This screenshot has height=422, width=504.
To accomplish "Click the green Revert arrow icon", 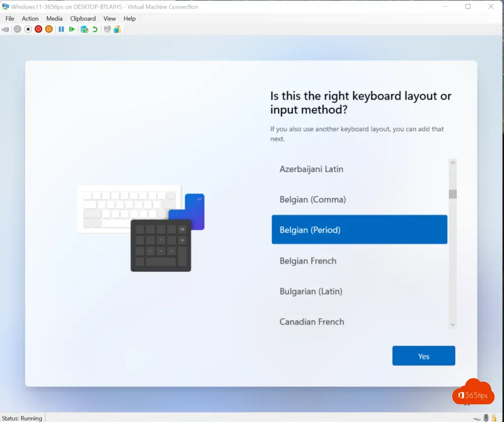I will point(95,30).
